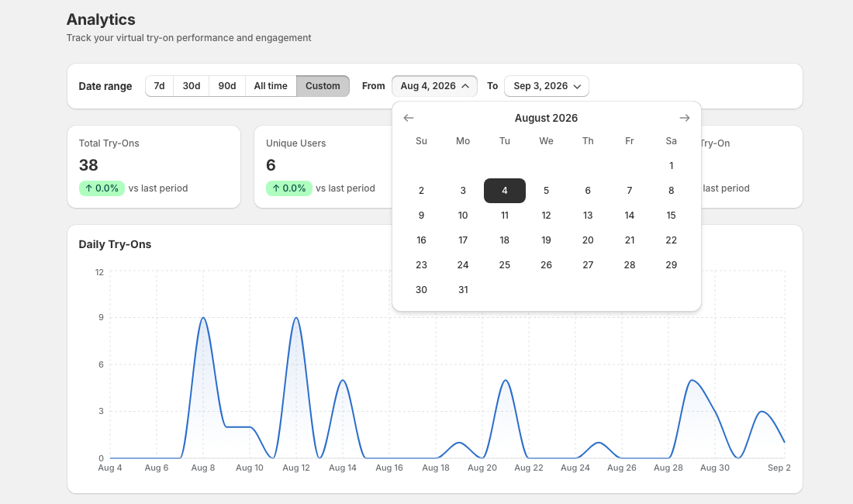Set From date to August 30
Image resolution: width=853 pixels, height=504 pixels.
[x=422, y=290]
